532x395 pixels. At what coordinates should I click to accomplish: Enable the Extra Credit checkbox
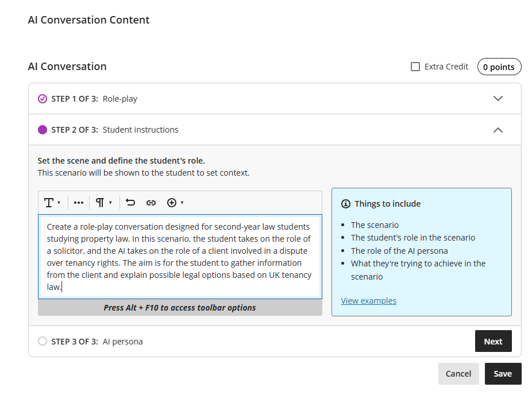pos(415,67)
